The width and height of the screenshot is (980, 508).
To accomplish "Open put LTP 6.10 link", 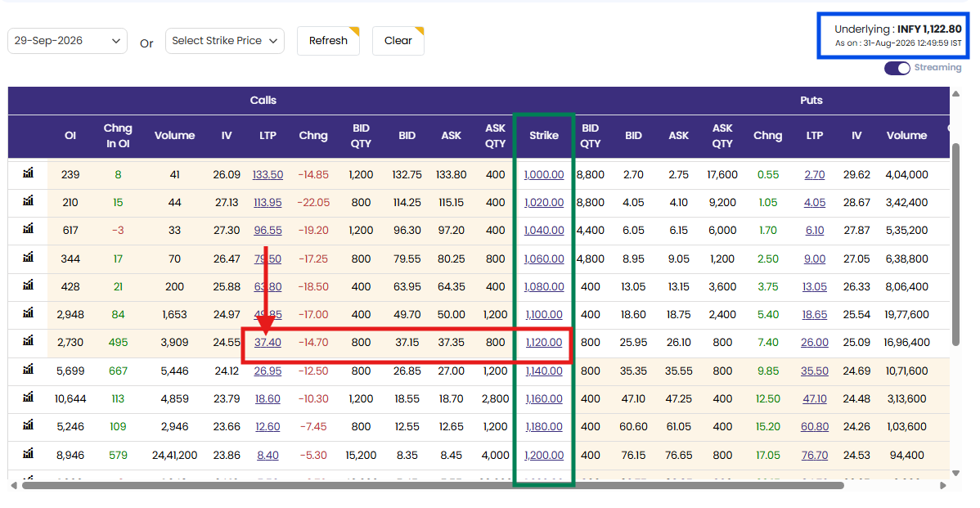I will (815, 231).
